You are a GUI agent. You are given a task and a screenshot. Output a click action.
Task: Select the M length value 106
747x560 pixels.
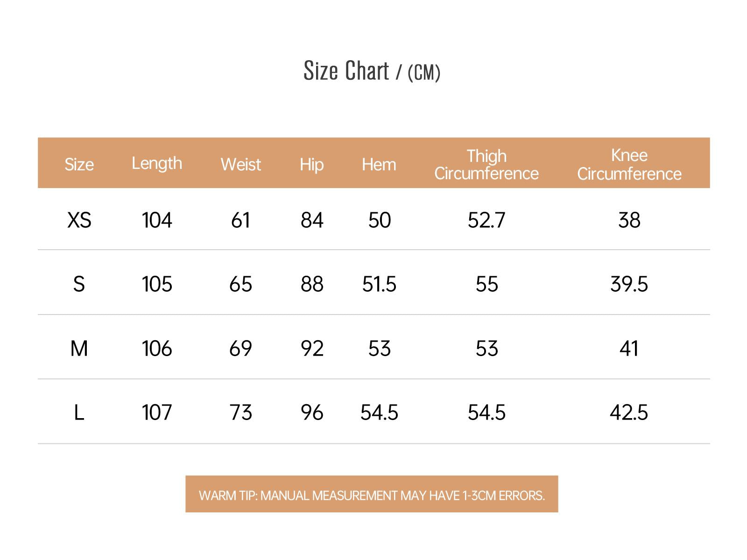[157, 348]
